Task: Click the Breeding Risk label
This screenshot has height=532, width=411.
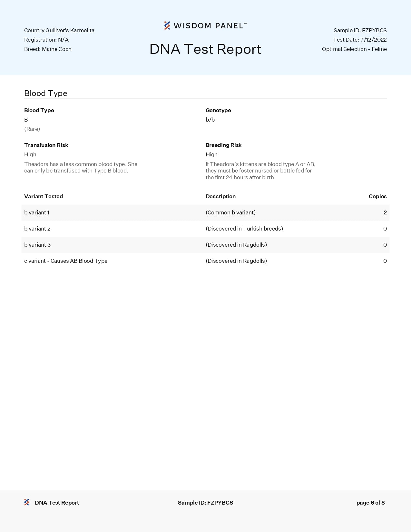Action: (x=223, y=145)
